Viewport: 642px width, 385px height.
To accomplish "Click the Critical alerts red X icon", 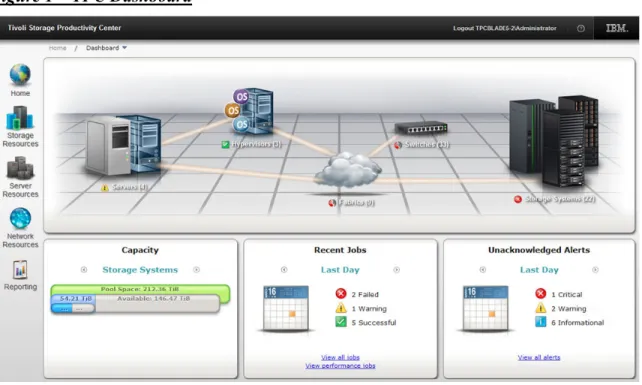I will (x=540, y=294).
